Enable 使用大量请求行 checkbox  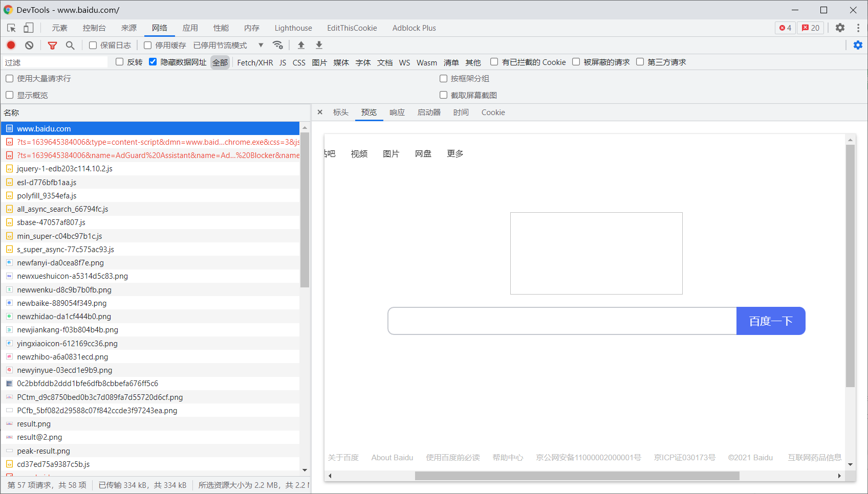(x=9, y=78)
